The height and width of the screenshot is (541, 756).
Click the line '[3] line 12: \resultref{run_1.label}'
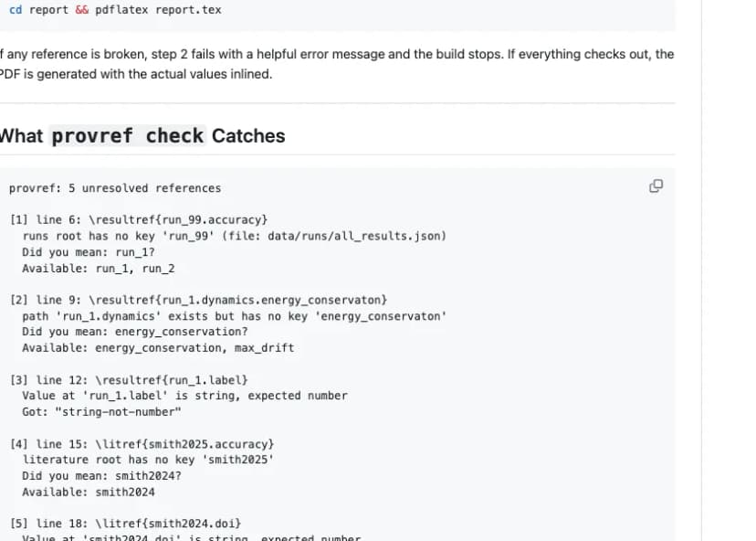click(128, 380)
